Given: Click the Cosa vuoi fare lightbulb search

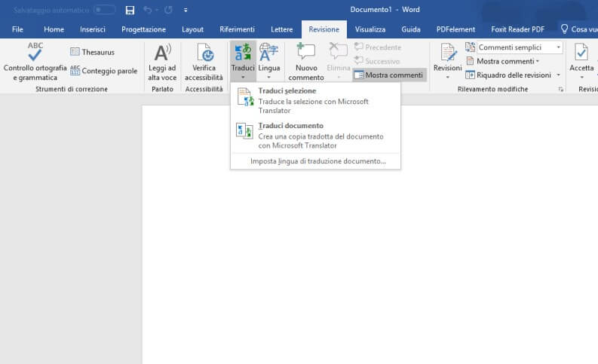Looking at the screenshot, I should 578,29.
